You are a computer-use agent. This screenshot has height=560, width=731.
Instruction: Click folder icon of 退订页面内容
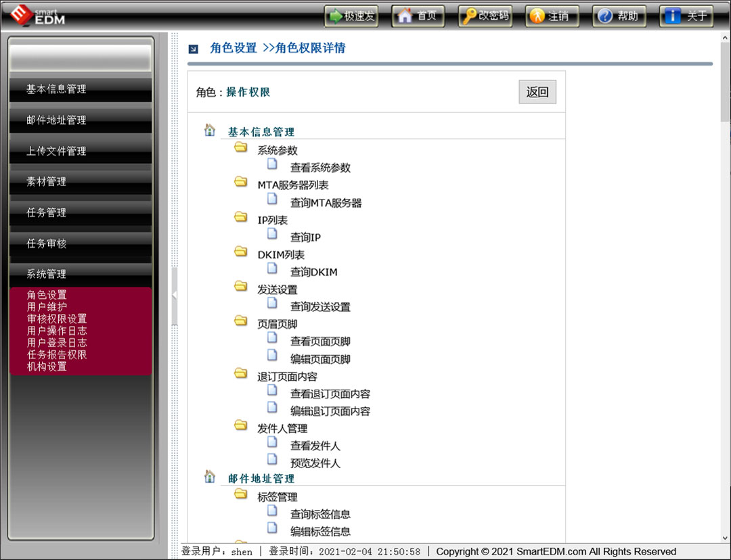point(240,373)
